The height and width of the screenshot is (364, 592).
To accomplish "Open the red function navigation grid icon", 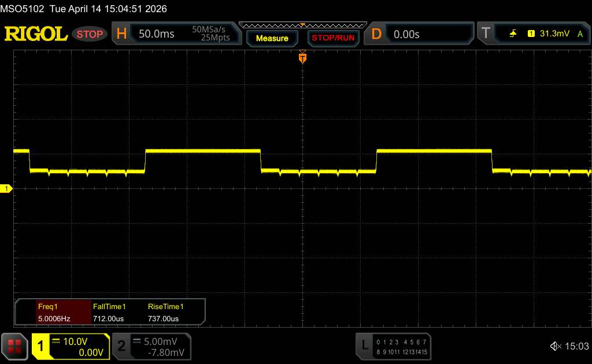I will click(14, 346).
